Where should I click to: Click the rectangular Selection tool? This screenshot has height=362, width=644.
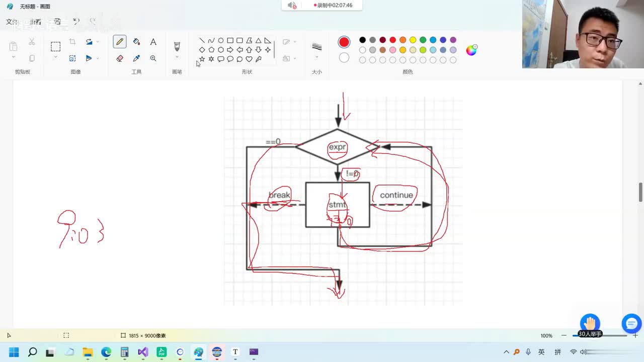tap(55, 47)
